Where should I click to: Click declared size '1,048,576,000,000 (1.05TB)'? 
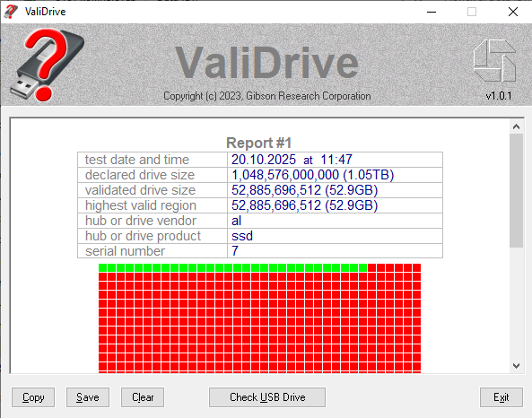click(312, 175)
